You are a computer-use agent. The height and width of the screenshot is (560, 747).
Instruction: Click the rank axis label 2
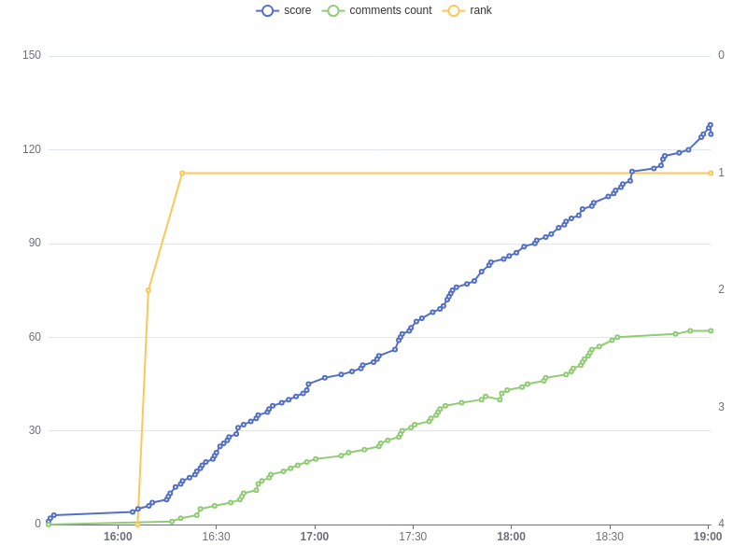(x=721, y=289)
